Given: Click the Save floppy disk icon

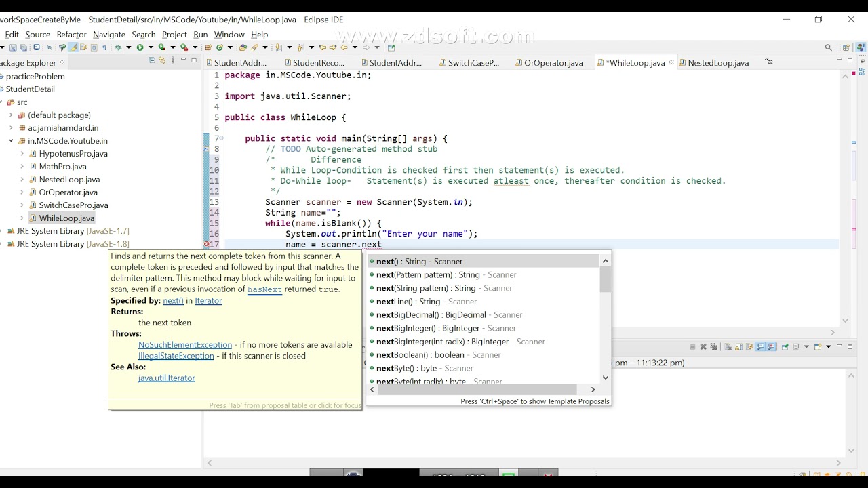Looking at the screenshot, I should coord(13,47).
